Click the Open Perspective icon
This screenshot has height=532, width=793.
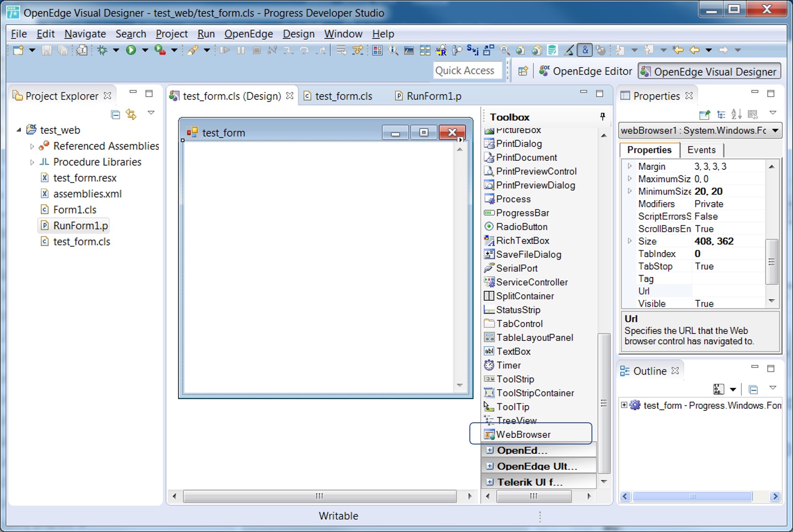(523, 71)
